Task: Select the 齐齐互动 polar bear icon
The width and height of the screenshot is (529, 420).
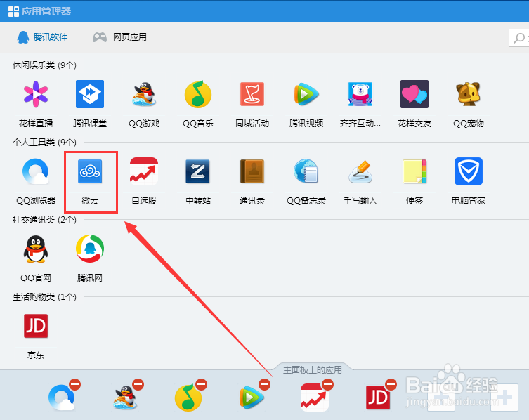Action: pyautogui.click(x=360, y=94)
